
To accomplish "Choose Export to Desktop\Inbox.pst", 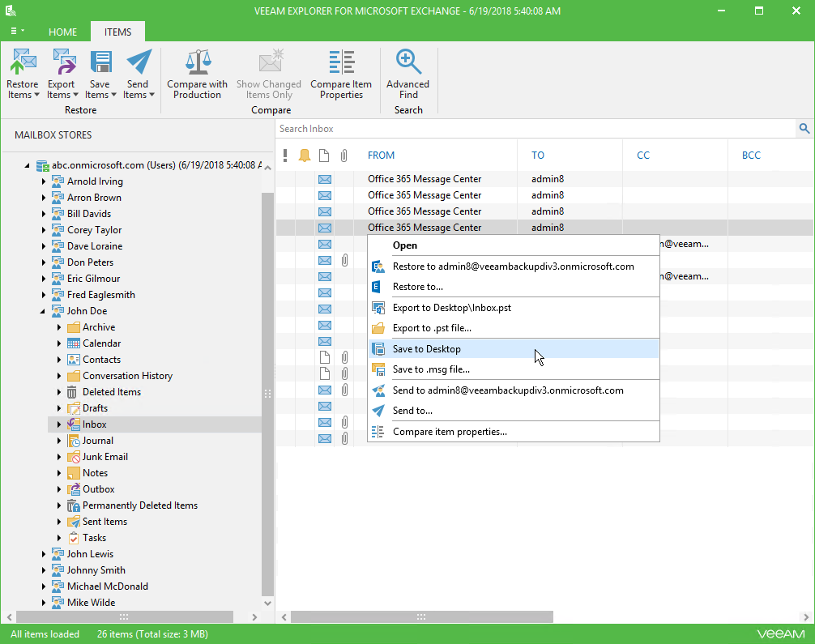I will [514, 308].
